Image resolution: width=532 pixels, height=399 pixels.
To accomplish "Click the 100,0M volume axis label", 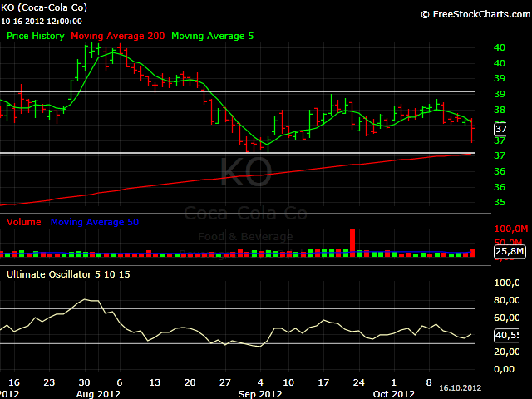I will (511, 229).
